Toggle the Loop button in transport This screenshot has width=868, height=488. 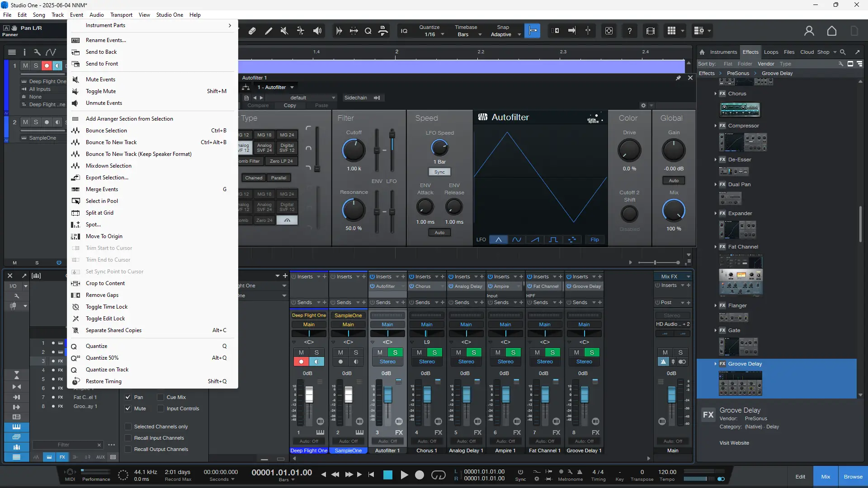pyautogui.click(x=438, y=475)
